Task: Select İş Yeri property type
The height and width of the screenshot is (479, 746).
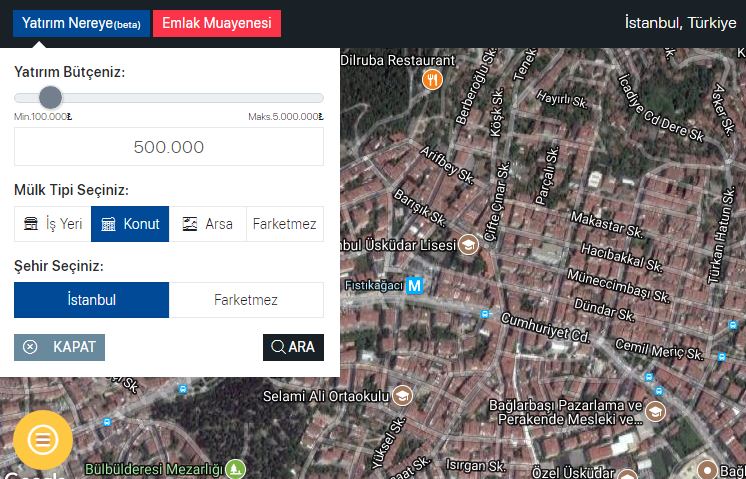Action: [53, 224]
